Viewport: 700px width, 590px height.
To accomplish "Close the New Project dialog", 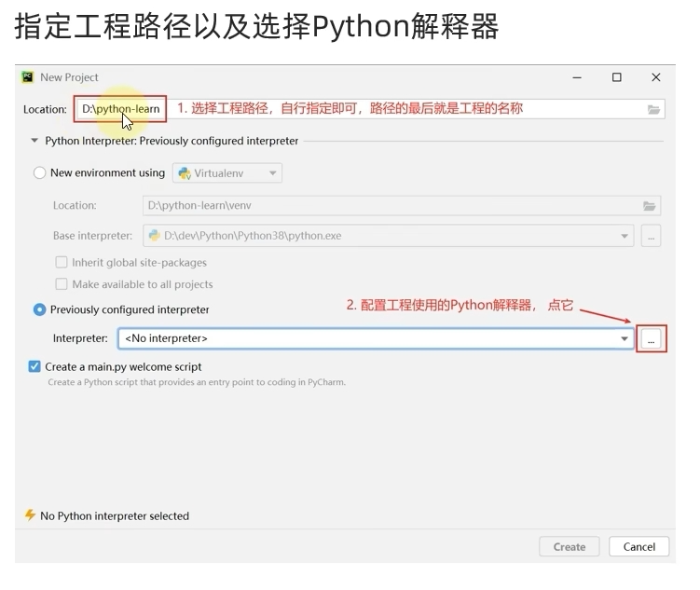I will coord(656,77).
